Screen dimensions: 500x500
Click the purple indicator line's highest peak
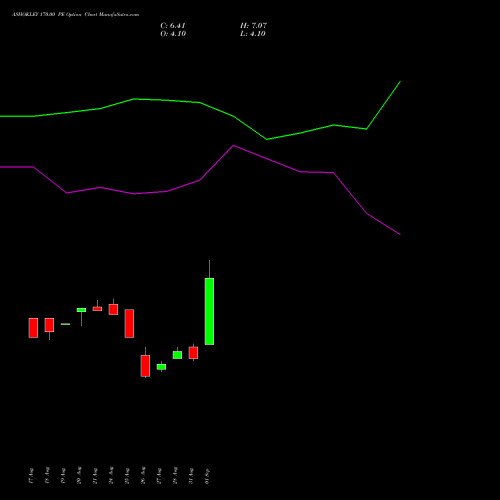[233, 145]
